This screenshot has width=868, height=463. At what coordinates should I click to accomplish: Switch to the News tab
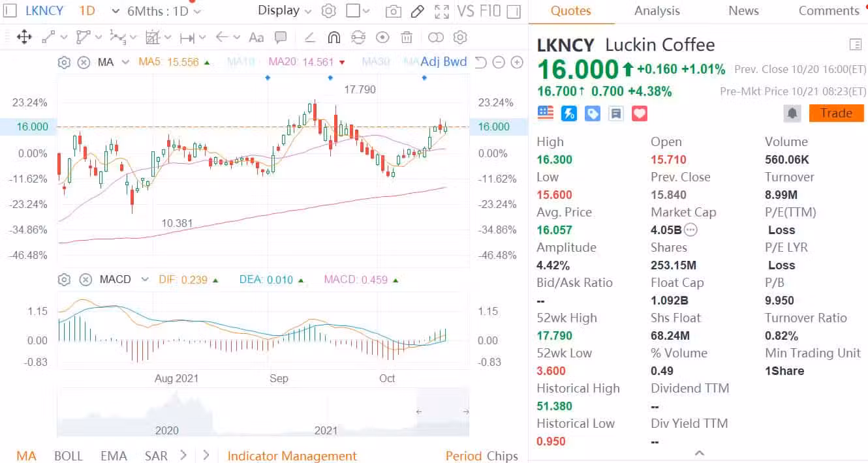pyautogui.click(x=743, y=10)
